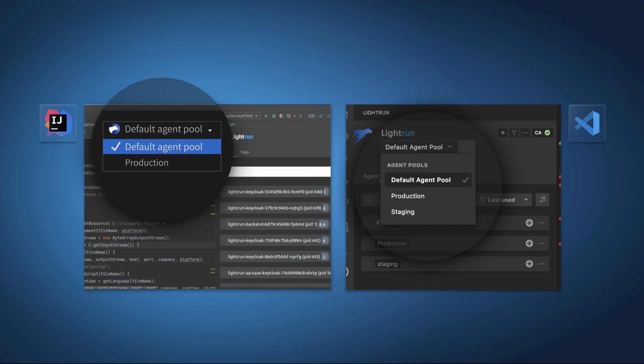Open the three-dots menu in Lightrun header
The width and height of the screenshot is (644, 364).
coord(525,133)
